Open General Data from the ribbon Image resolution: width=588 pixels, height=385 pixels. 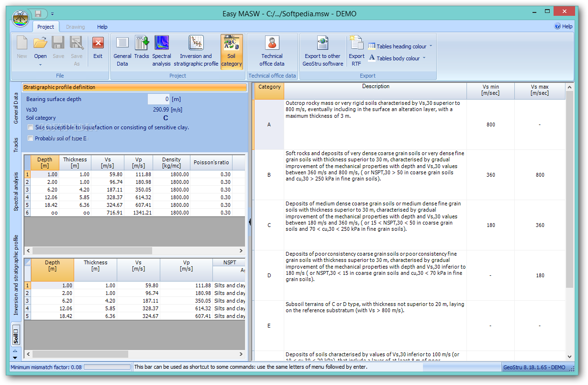coord(122,51)
